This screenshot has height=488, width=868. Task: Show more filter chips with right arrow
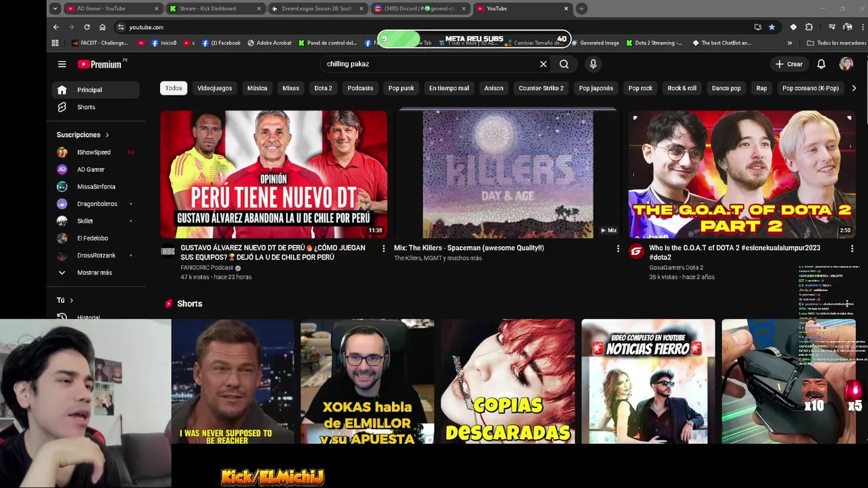854,88
